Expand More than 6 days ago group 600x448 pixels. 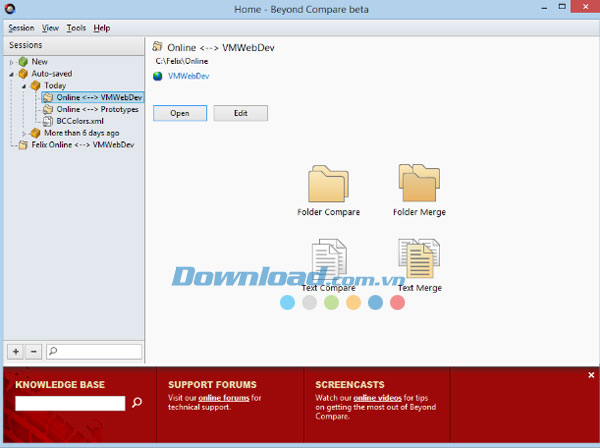click(x=24, y=133)
